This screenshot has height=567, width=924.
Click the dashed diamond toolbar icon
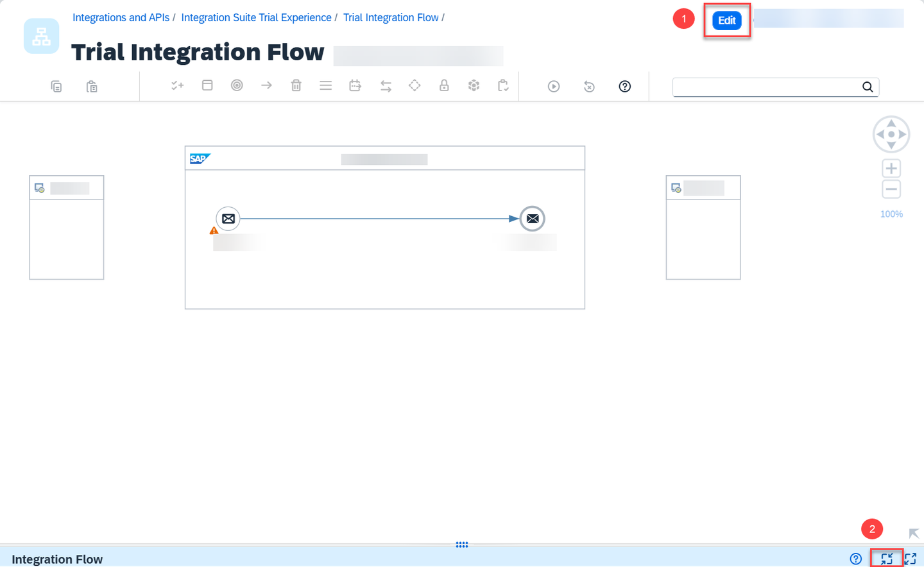(415, 85)
